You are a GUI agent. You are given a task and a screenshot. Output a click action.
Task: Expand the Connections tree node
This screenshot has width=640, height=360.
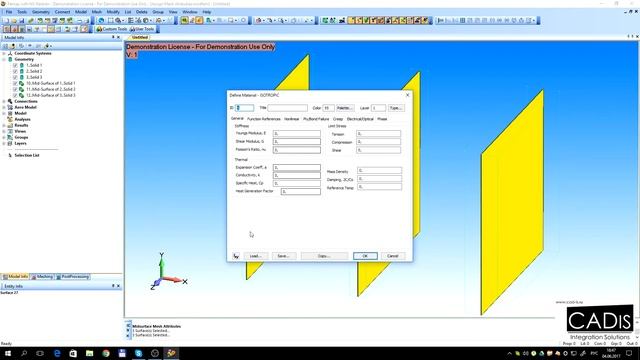pyautogui.click(x=4, y=101)
